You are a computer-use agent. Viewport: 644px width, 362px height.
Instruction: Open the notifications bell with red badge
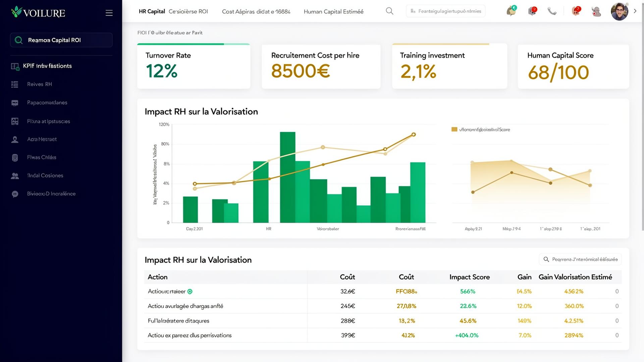tap(532, 10)
